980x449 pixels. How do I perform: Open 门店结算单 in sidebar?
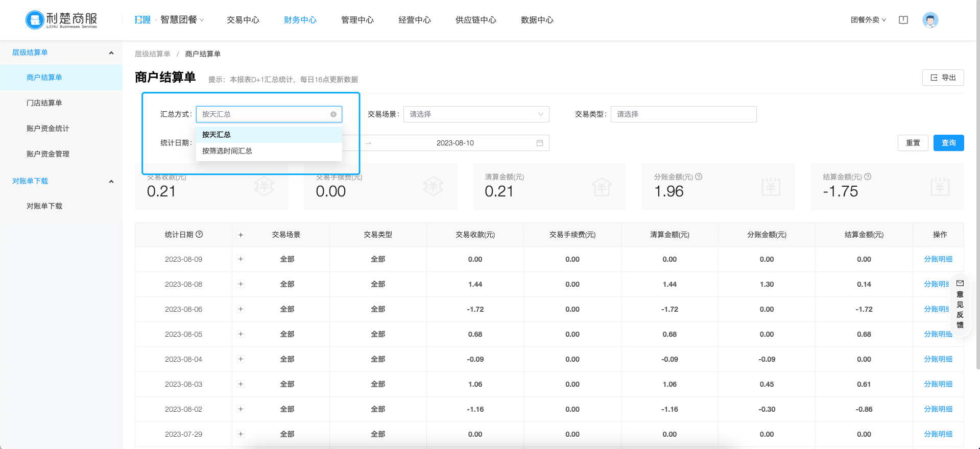[x=61, y=103]
